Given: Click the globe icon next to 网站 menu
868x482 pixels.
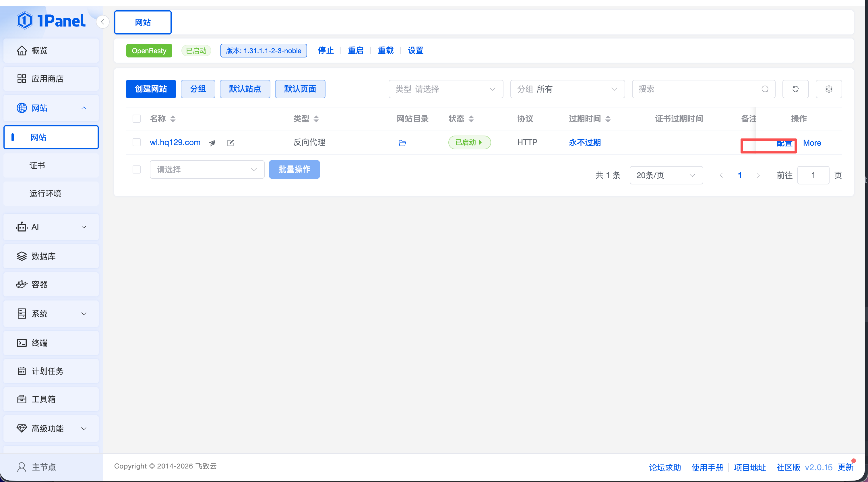Looking at the screenshot, I should click(x=22, y=108).
